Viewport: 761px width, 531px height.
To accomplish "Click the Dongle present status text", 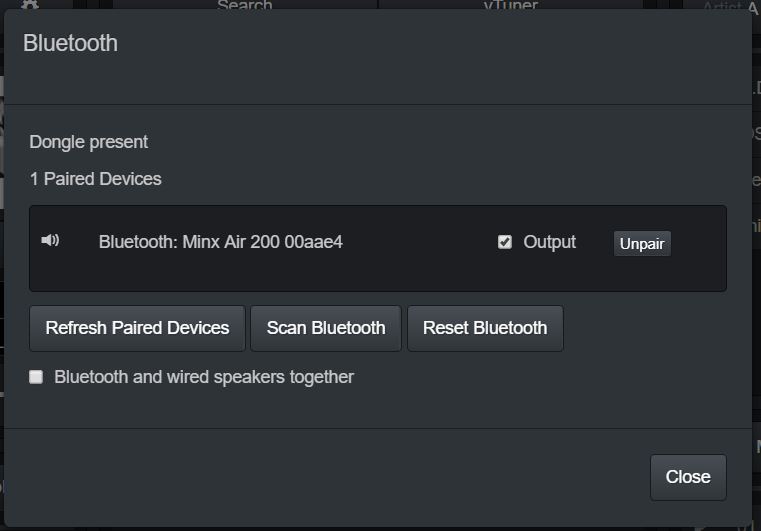I will pos(88,142).
